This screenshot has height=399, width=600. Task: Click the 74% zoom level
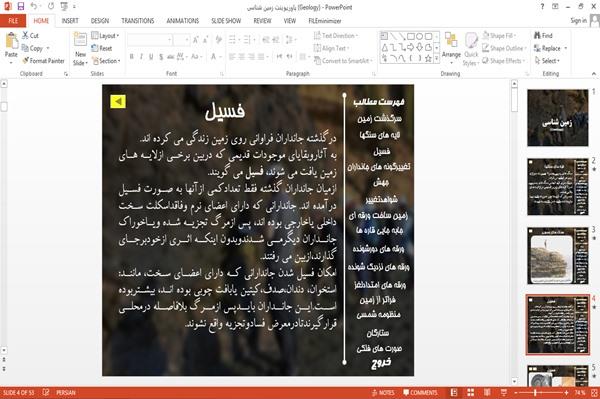pos(580,392)
